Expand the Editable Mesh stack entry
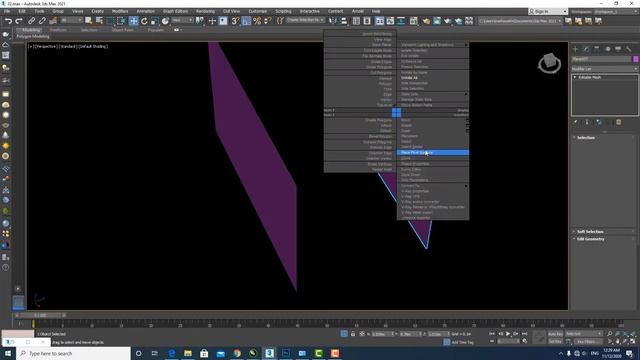Screen dimensions: 640x360 (x=575, y=77)
